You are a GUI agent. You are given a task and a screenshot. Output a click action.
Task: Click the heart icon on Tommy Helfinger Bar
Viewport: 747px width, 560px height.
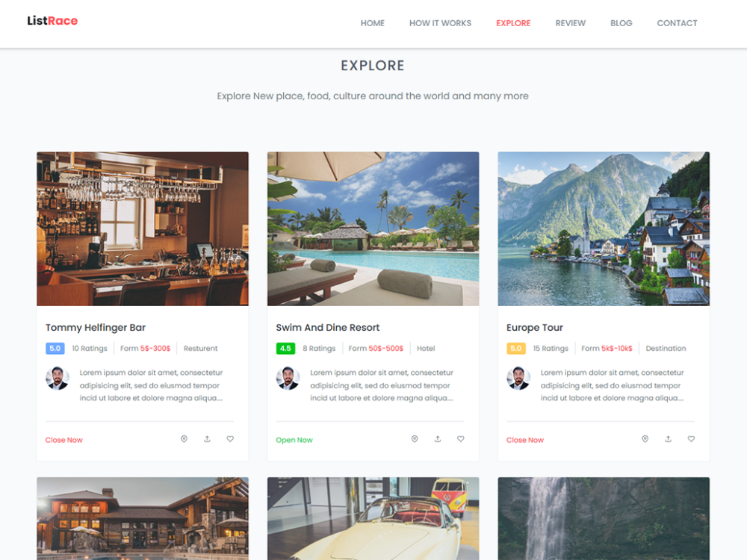[230, 439]
